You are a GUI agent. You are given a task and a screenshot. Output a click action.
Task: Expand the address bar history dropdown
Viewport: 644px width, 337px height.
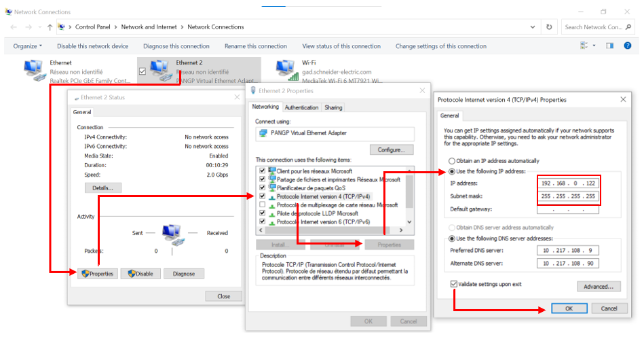[x=533, y=27]
